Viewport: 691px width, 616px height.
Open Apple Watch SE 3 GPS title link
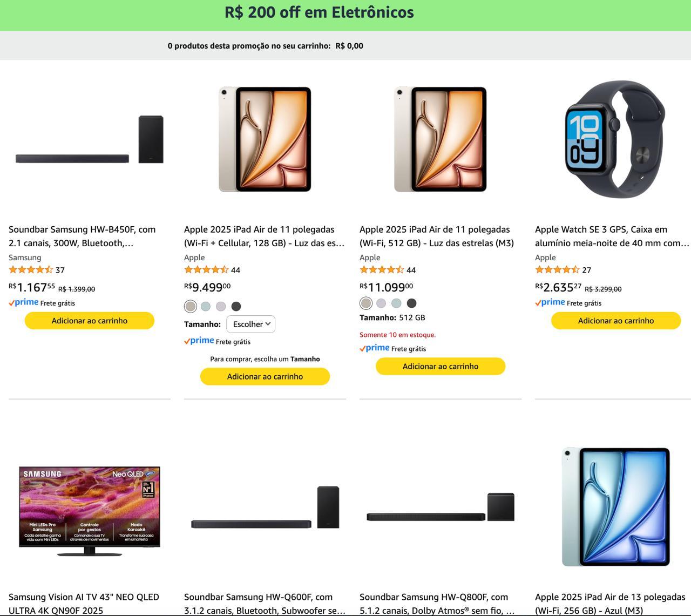[612, 236]
